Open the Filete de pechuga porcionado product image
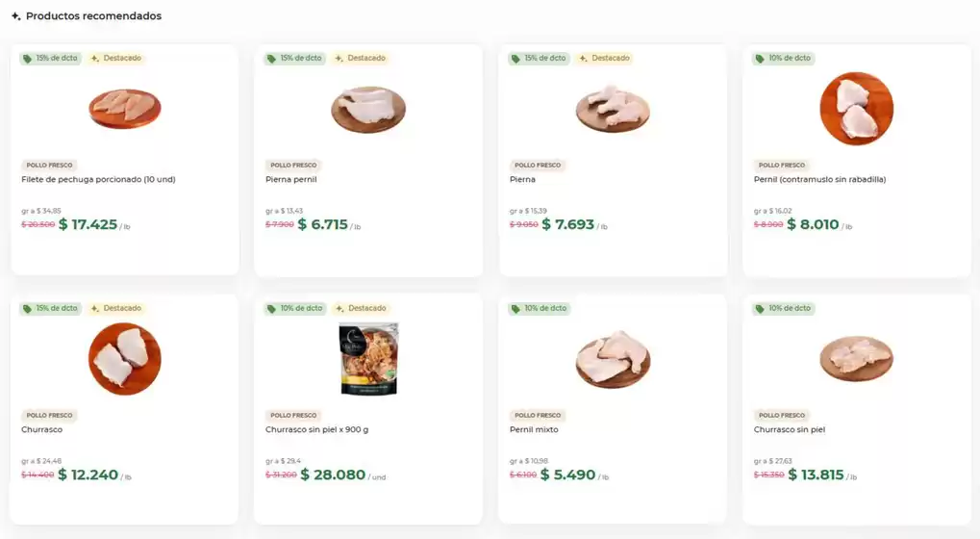This screenshot has width=980, height=539. (124, 109)
